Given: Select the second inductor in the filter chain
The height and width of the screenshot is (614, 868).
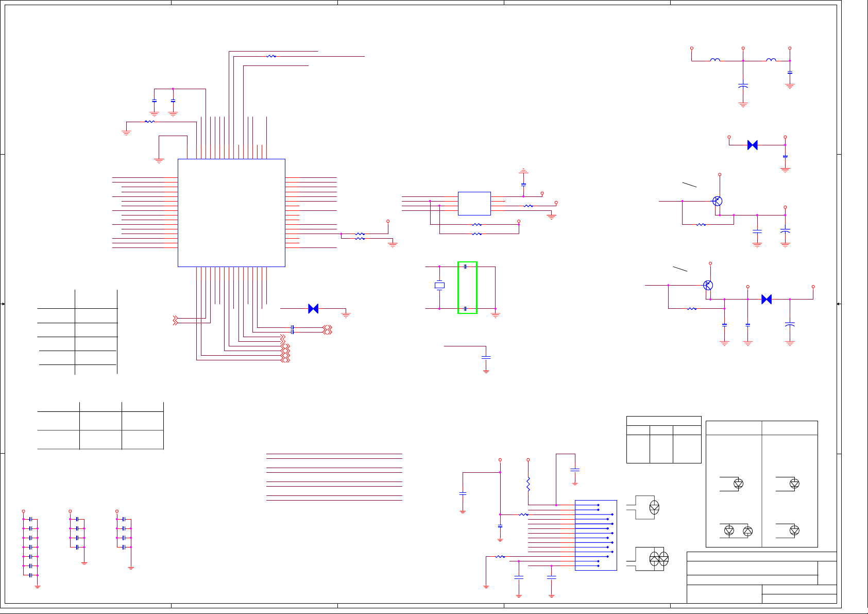Looking at the screenshot, I should click(771, 60).
